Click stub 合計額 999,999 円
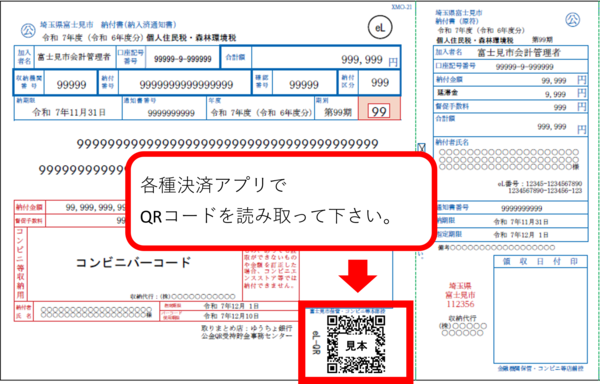This screenshot has height=384, width=600. click(510, 125)
